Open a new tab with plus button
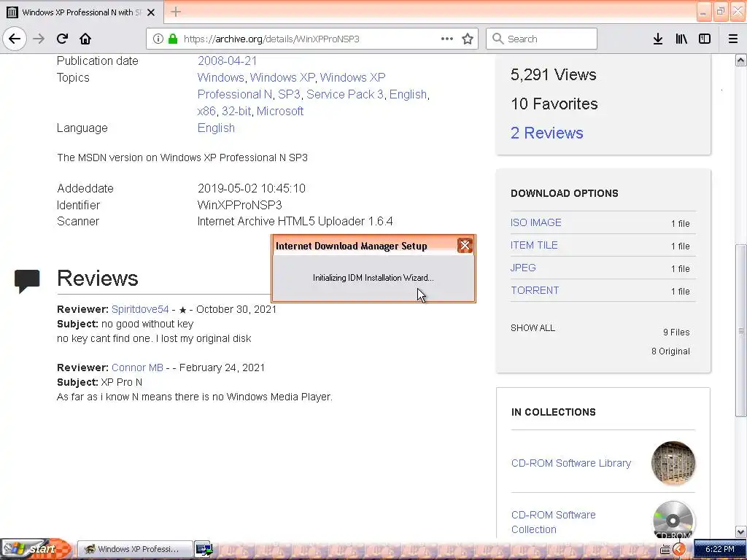Screen dimensions: 747x560 tap(176, 12)
